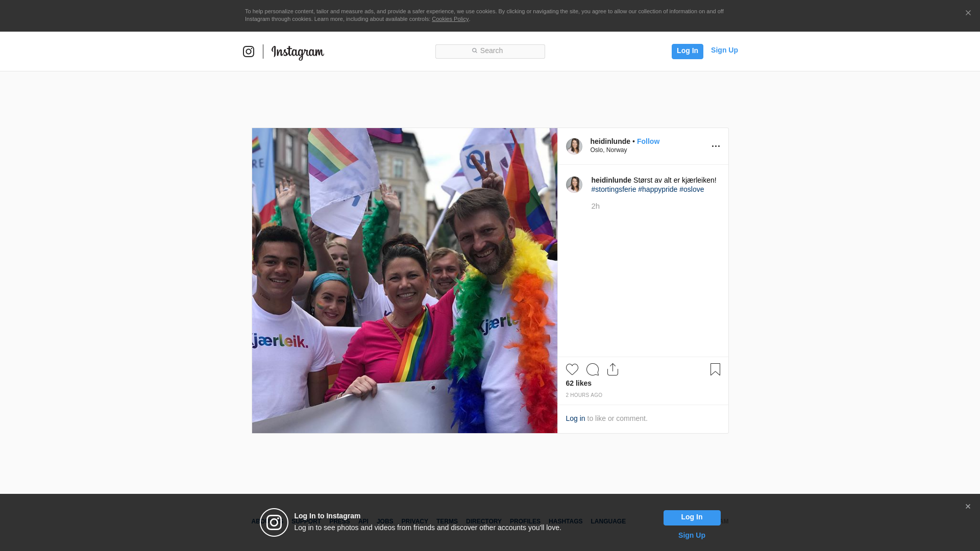Open the Cookies Policy link
This screenshot has height=551, width=980.
pos(450,19)
